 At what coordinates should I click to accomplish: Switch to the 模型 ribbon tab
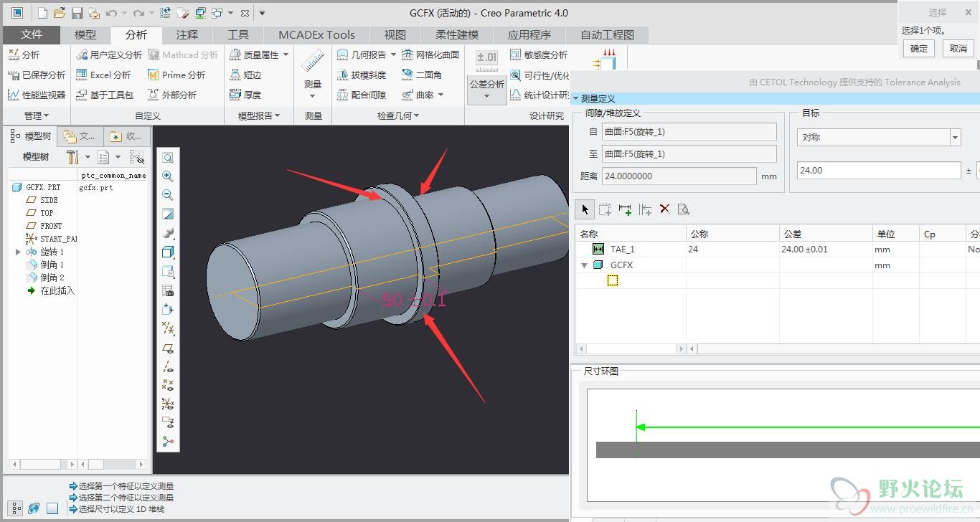(x=85, y=34)
